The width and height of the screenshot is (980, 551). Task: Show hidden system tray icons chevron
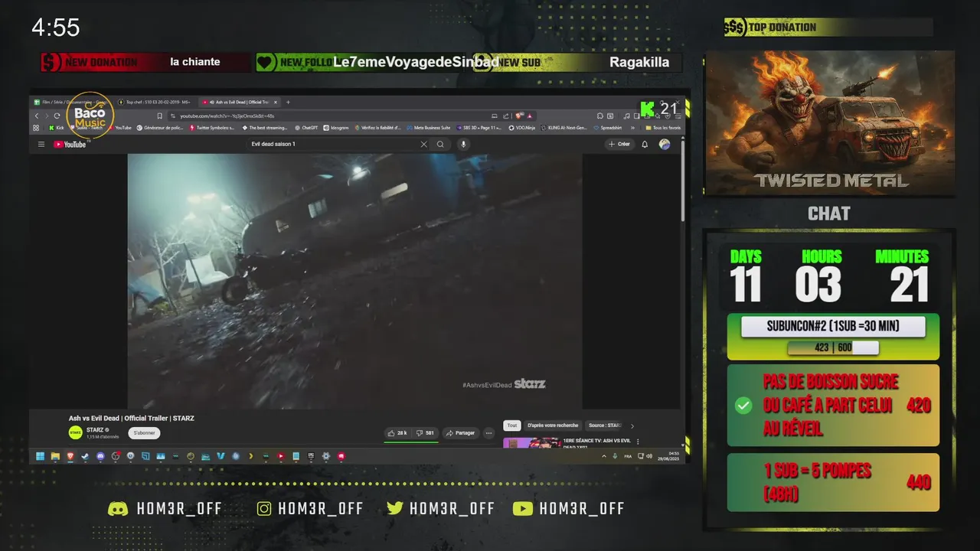604,456
